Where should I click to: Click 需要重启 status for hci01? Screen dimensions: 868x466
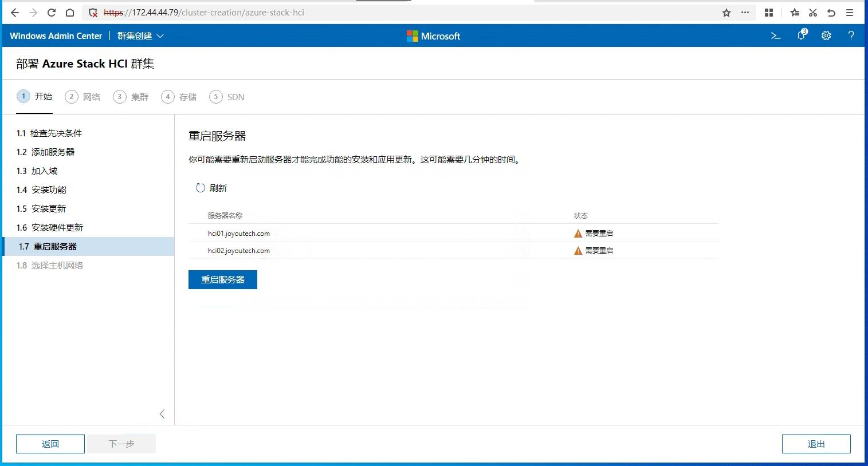pos(599,234)
